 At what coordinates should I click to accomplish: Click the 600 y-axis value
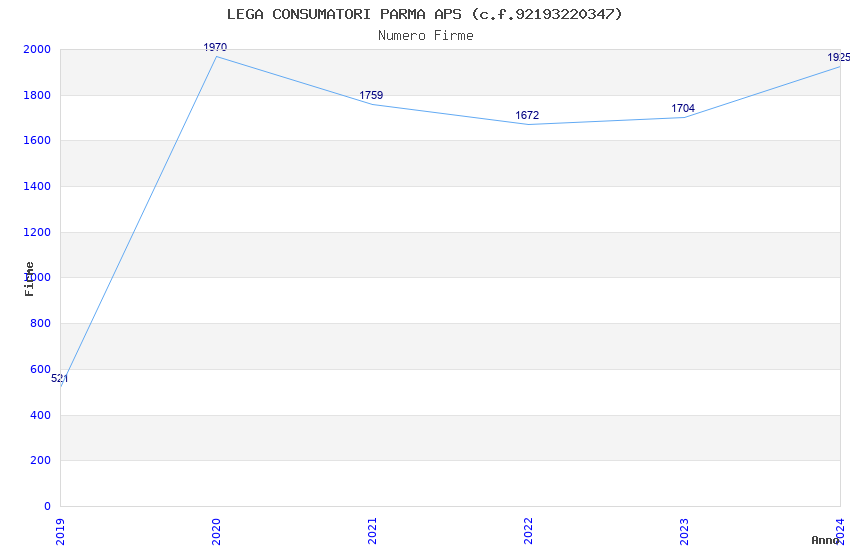click(x=41, y=370)
